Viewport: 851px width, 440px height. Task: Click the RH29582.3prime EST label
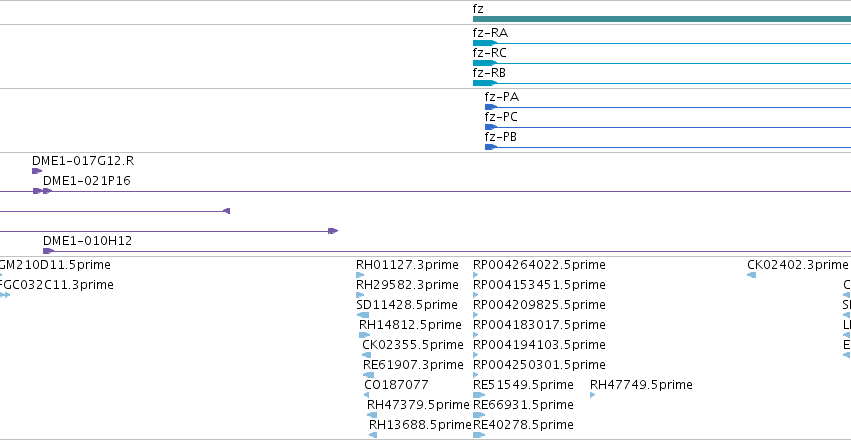[x=407, y=285]
